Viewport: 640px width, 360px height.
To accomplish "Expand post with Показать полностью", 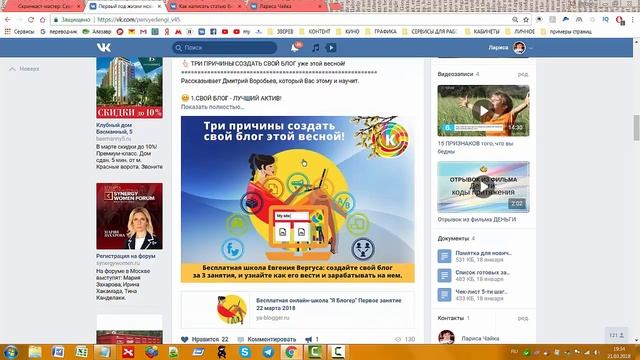I will (x=212, y=107).
